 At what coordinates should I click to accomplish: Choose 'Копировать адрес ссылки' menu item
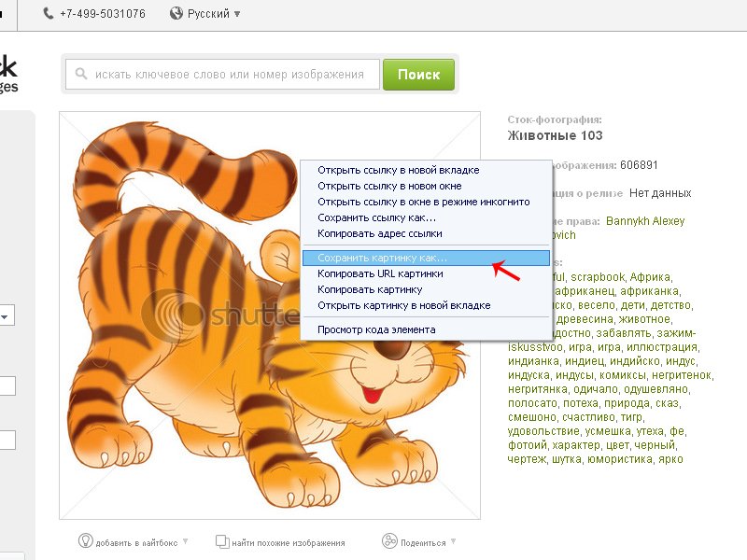pos(379,233)
